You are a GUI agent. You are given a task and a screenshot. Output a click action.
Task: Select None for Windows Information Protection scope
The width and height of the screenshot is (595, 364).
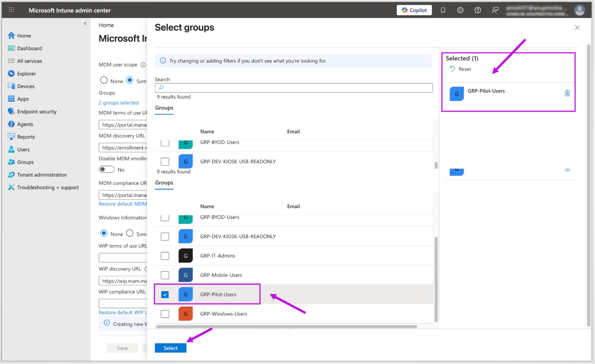(x=104, y=233)
